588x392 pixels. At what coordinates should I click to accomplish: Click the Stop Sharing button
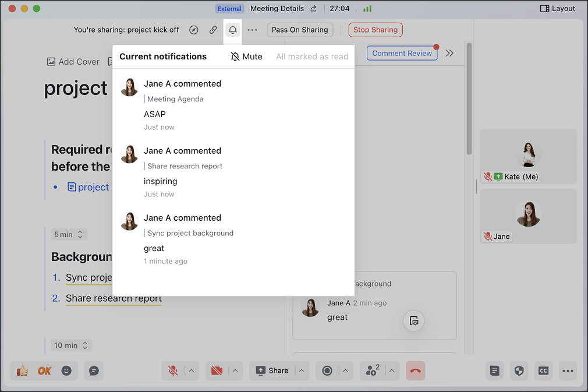click(x=375, y=30)
